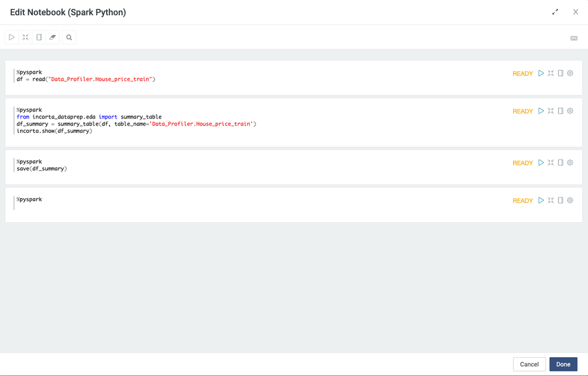The image size is (588, 376).
Task: Run the last empty %pyspark paragraph
Action: [541, 201]
